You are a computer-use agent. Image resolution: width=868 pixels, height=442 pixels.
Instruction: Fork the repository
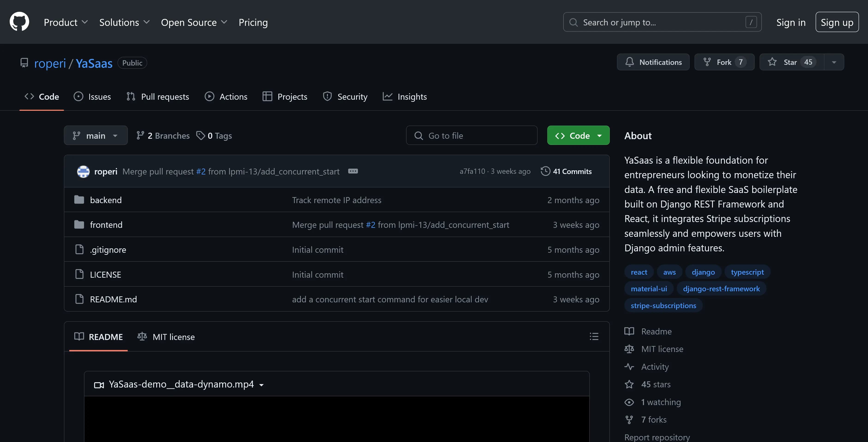click(x=724, y=62)
